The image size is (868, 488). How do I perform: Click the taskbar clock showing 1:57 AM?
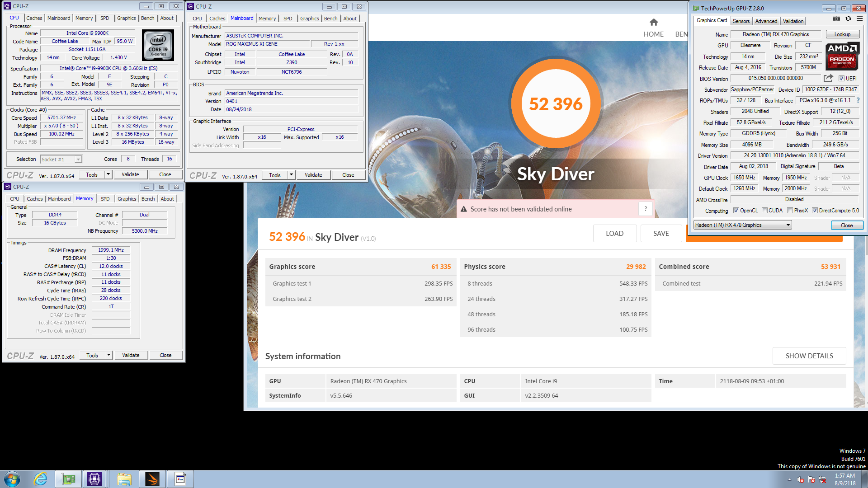(x=844, y=479)
